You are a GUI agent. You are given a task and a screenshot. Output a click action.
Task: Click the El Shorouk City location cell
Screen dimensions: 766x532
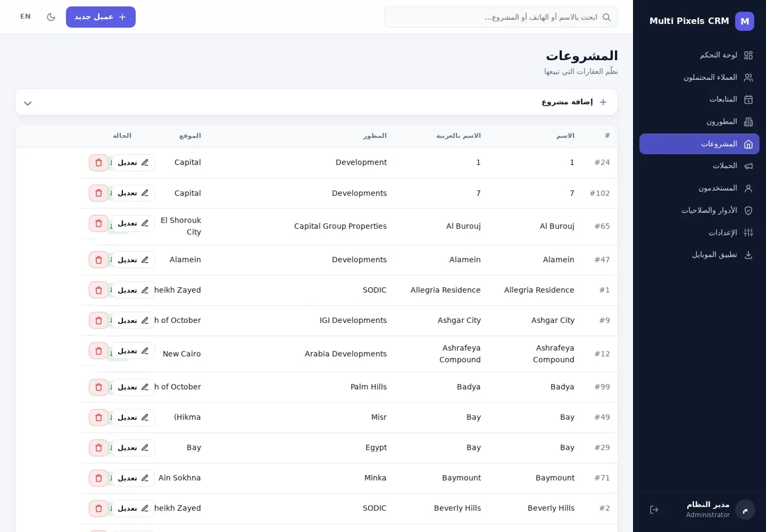point(181,226)
